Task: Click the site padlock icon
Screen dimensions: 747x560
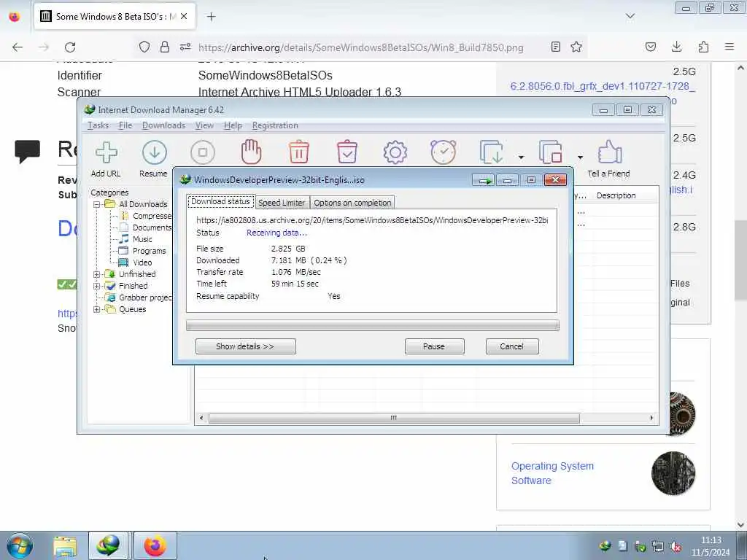Action: click(165, 47)
